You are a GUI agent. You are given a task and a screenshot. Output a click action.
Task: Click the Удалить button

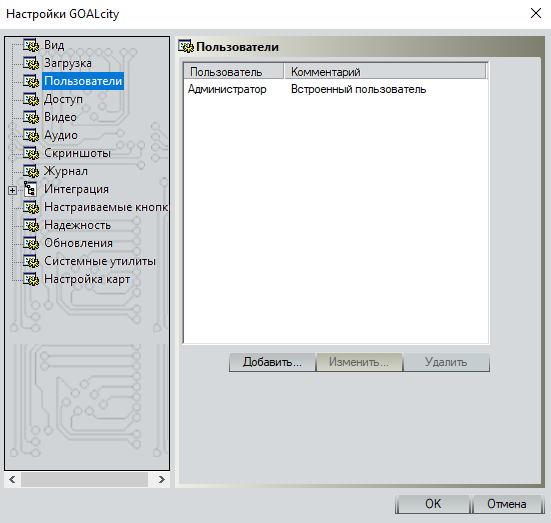[446, 362]
